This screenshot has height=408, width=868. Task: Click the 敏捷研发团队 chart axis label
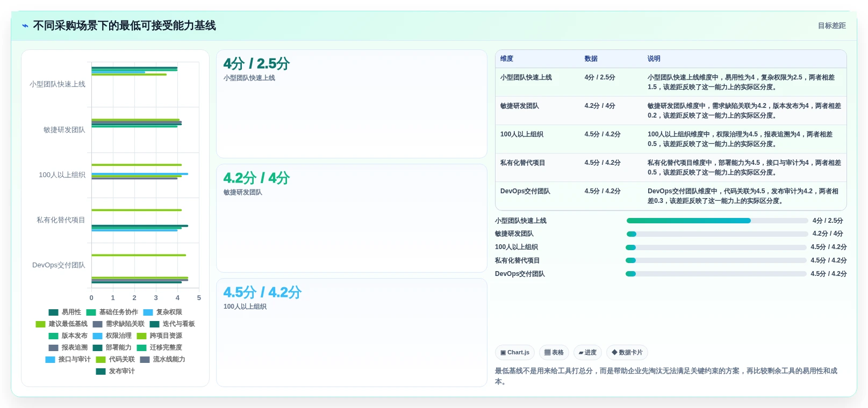click(64, 130)
